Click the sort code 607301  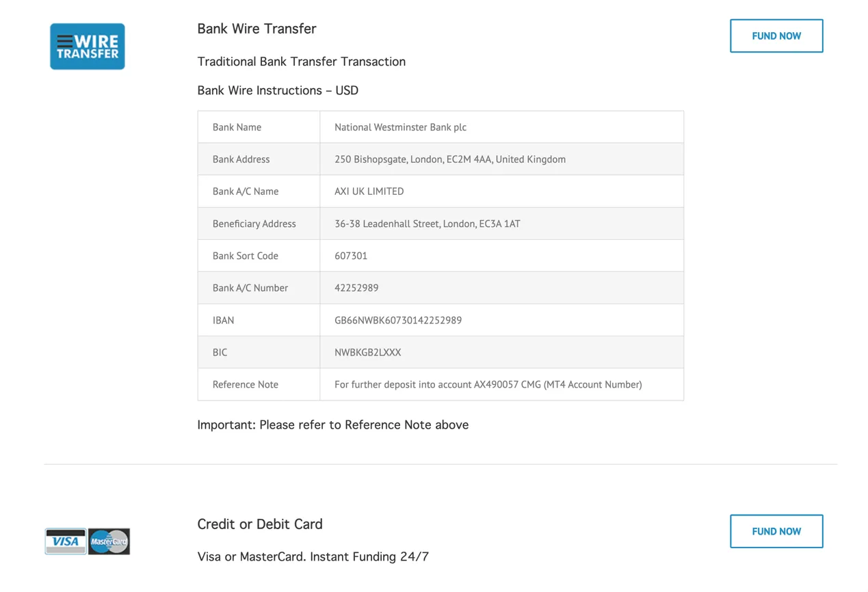351,256
